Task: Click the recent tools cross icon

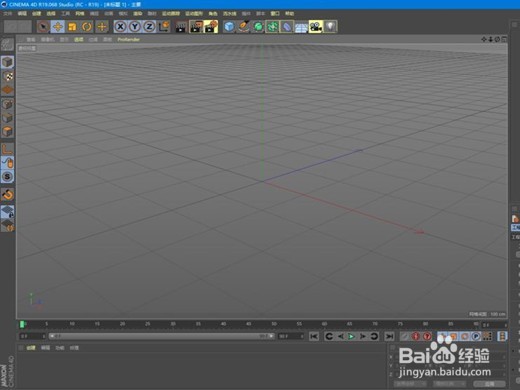Action: [102, 27]
